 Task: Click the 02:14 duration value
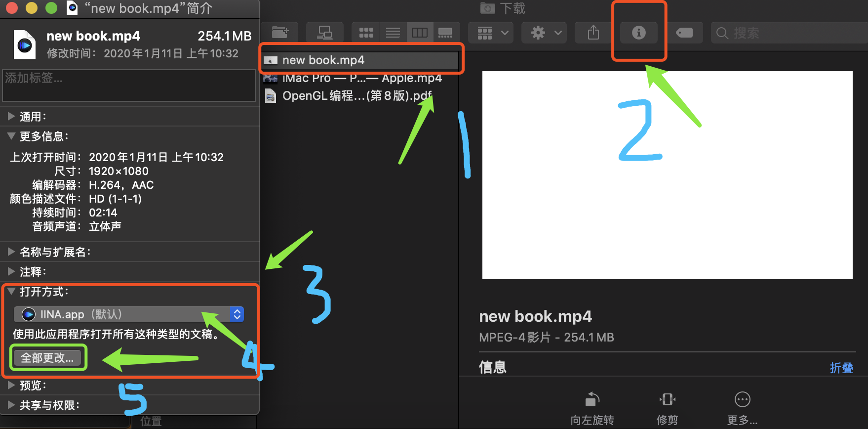[103, 213]
